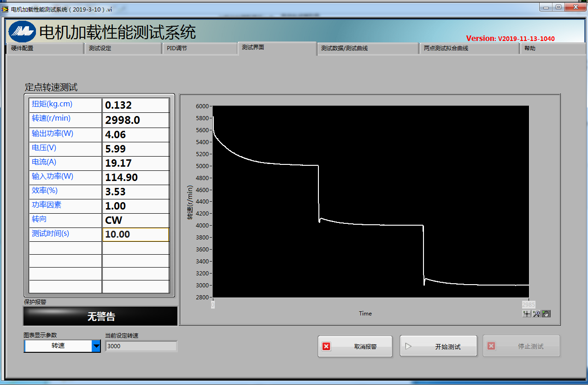The image size is (588, 385).
Task: Click the 无警告 alarm status indicator
Action: [100, 316]
